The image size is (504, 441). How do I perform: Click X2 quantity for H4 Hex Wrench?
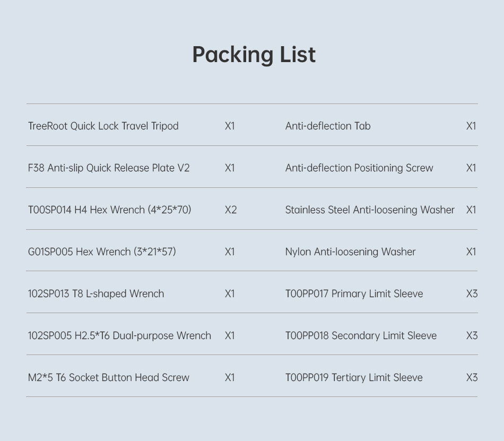point(231,210)
